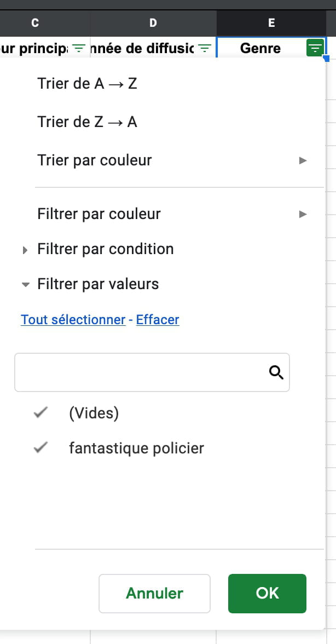This screenshot has width=336, height=644.
Task: Click the Genre column filter icon
Action: coord(315,49)
